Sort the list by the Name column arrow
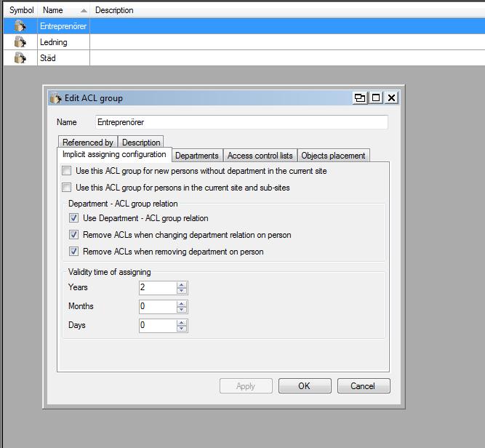485x448 pixels. coord(84,10)
